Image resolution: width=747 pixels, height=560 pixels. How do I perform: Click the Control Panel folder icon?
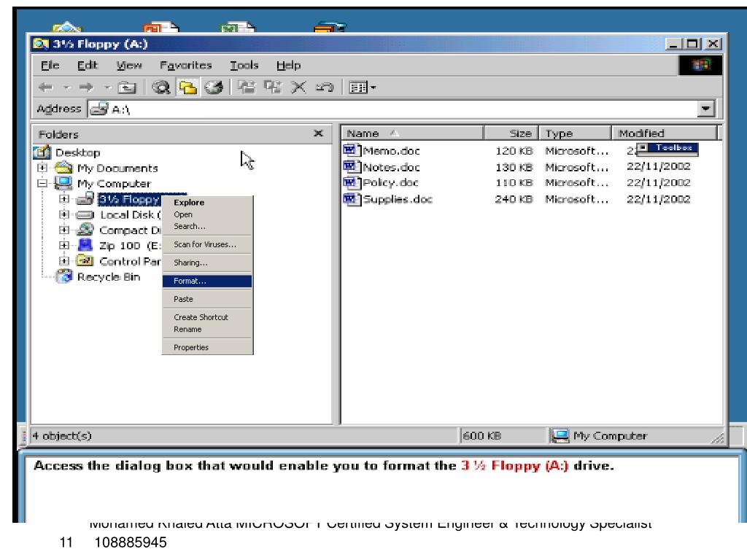[x=85, y=261]
